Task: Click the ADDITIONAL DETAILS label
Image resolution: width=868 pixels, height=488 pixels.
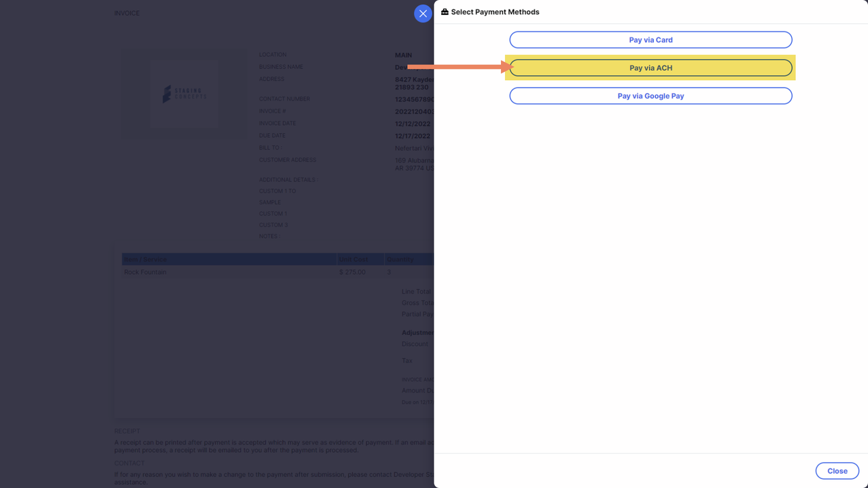Action: (x=287, y=180)
